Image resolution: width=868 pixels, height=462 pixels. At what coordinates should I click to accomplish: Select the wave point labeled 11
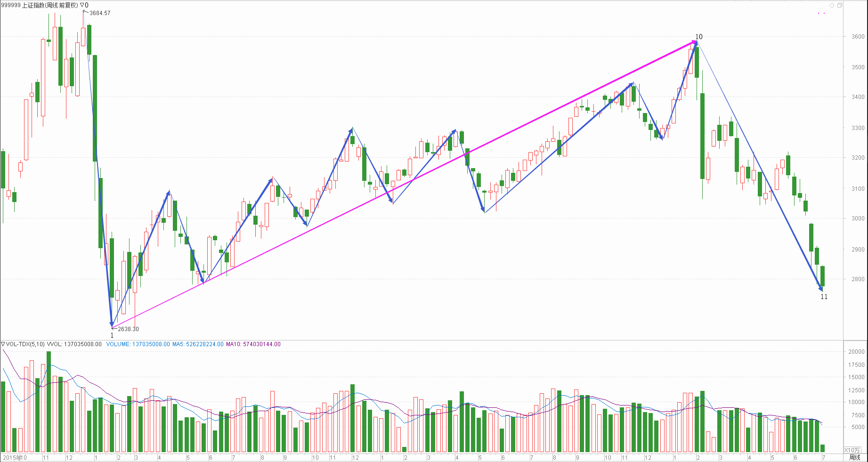coord(824,297)
